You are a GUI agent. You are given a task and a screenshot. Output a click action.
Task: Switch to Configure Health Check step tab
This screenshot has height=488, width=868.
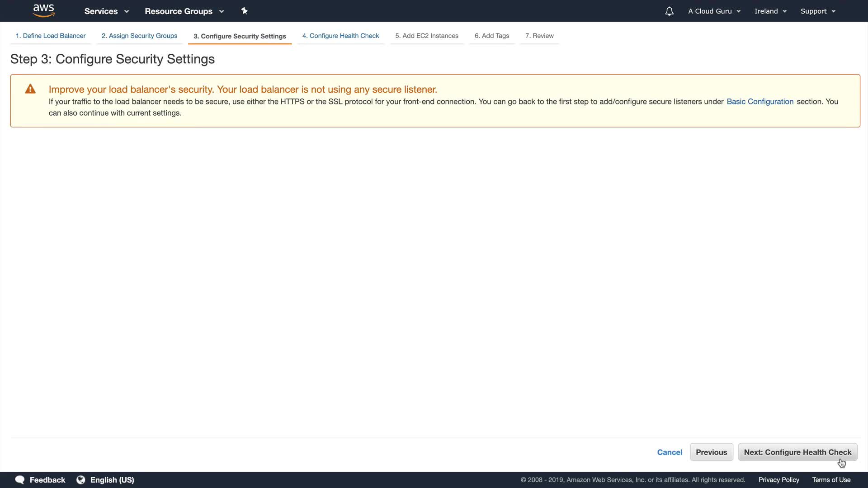click(340, 36)
